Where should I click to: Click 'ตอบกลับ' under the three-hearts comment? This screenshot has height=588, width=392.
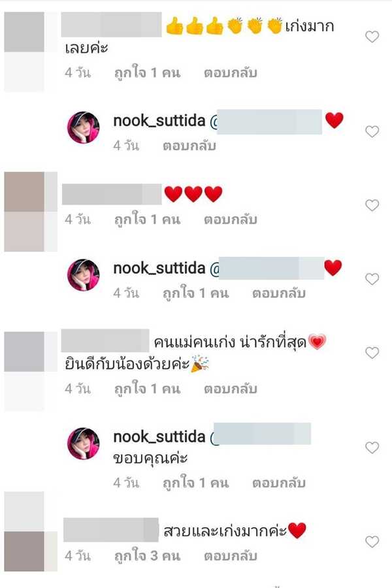[231, 220]
